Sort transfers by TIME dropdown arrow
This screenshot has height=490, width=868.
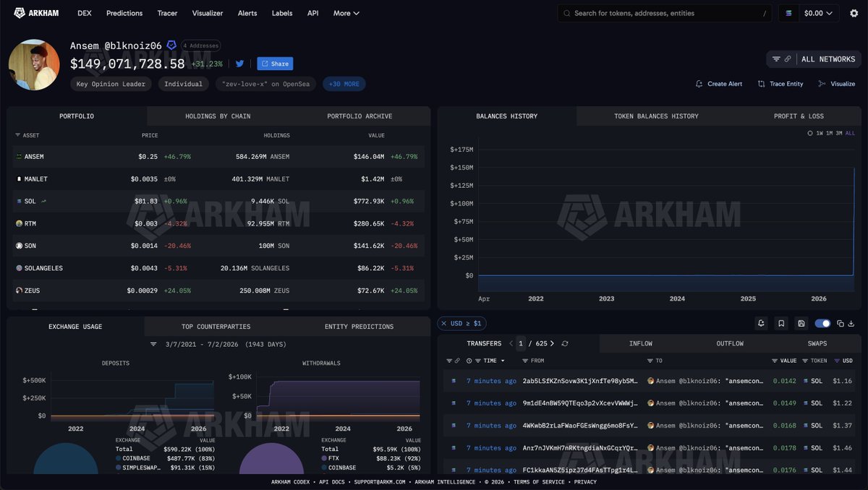(x=503, y=361)
